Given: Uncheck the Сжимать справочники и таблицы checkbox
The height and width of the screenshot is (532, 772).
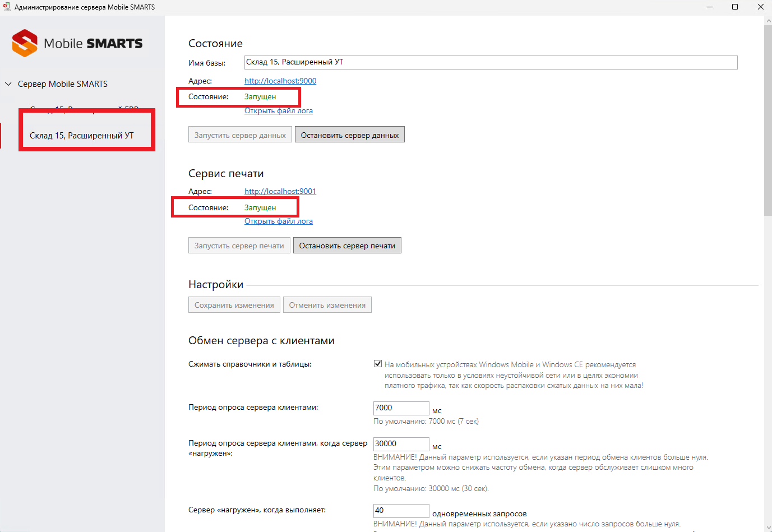Looking at the screenshot, I should point(378,364).
